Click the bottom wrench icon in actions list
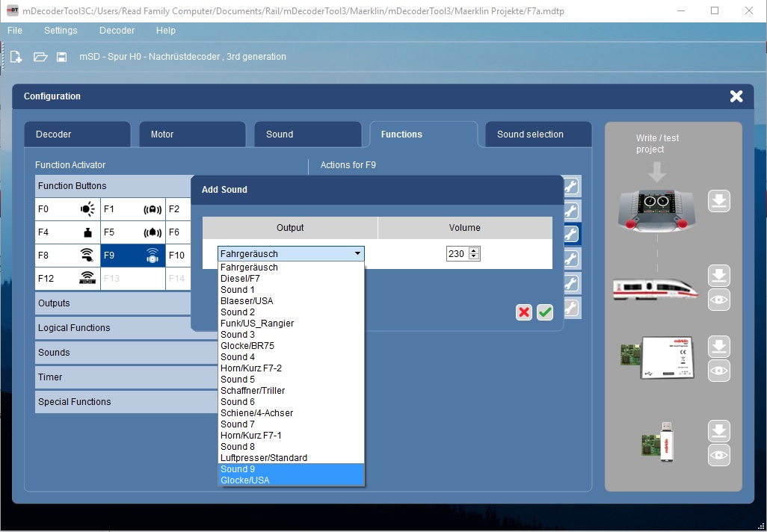The width and height of the screenshot is (767, 532). (x=572, y=308)
